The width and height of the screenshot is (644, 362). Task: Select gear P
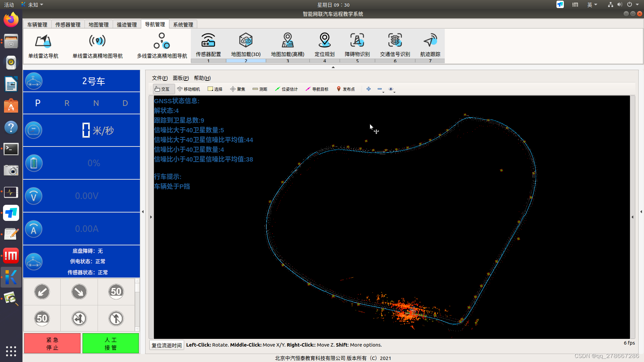tap(38, 103)
